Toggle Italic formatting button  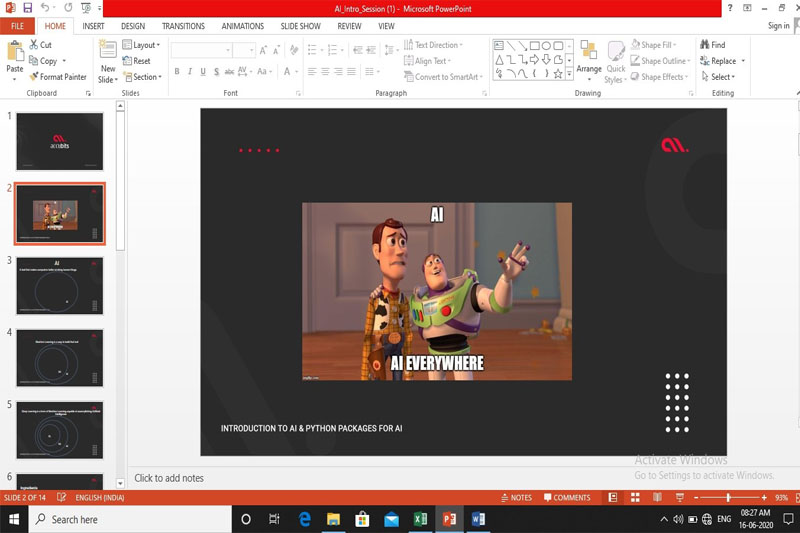pyautogui.click(x=191, y=72)
